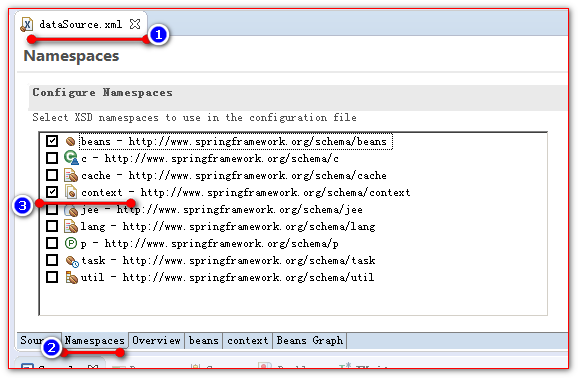Select the util schema URL row
This screenshot has width=578, height=378.
pyautogui.click(x=227, y=277)
